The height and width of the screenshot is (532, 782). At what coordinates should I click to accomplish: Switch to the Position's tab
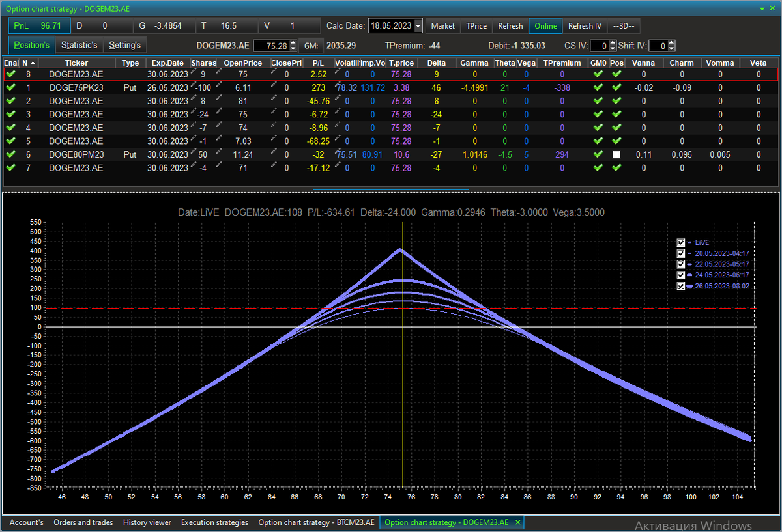(32, 45)
